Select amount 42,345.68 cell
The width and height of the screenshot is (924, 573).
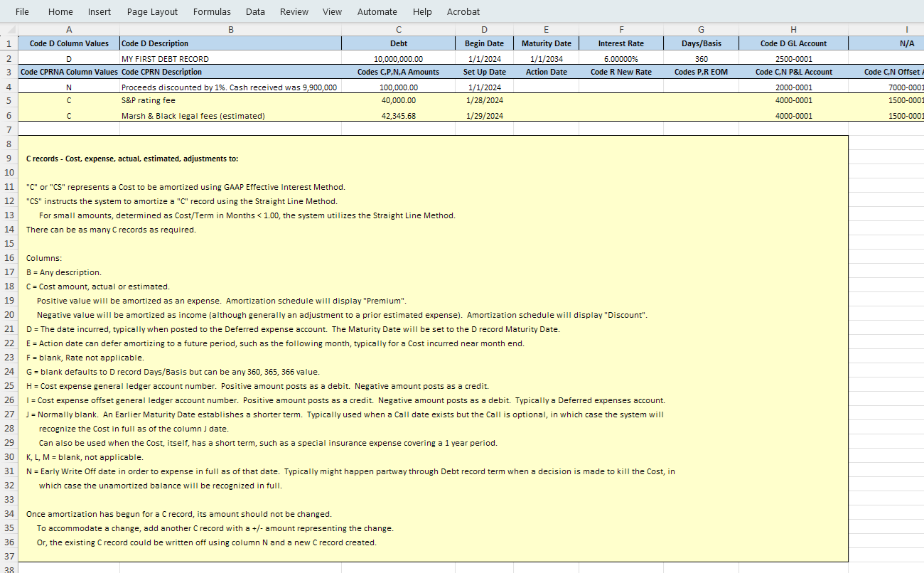point(398,116)
